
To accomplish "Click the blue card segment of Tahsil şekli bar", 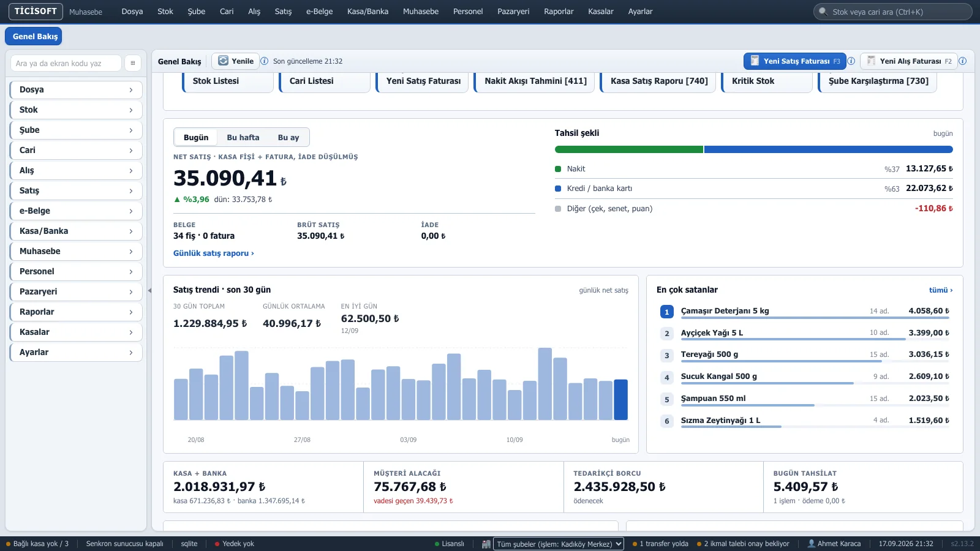I will coord(829,149).
